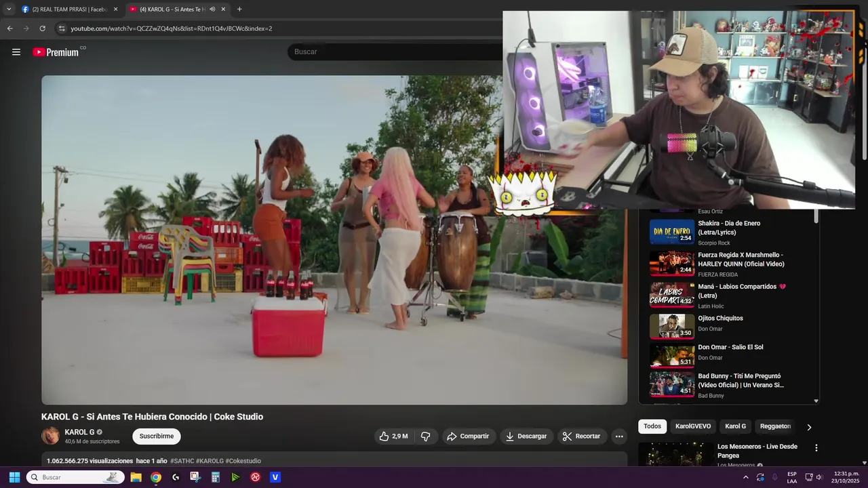Open a new browser tab
The height and width of the screenshot is (488, 868).
tap(239, 9)
